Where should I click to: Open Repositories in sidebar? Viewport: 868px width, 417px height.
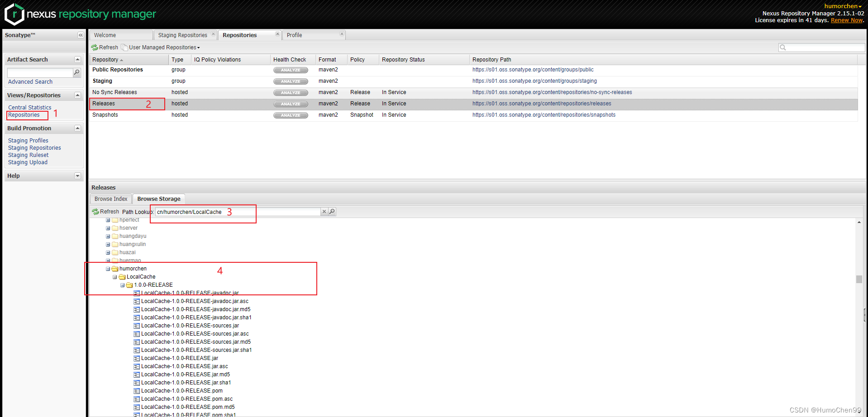24,115
